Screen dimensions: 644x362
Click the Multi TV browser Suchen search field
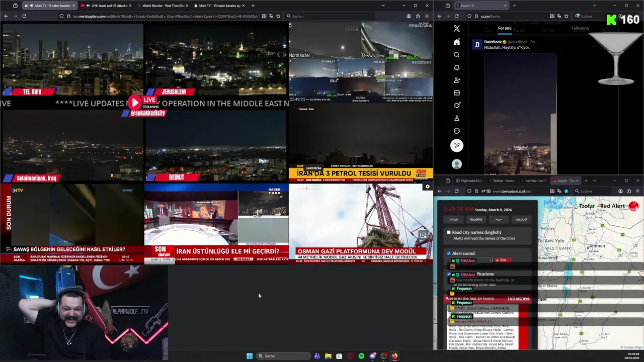(x=330, y=16)
